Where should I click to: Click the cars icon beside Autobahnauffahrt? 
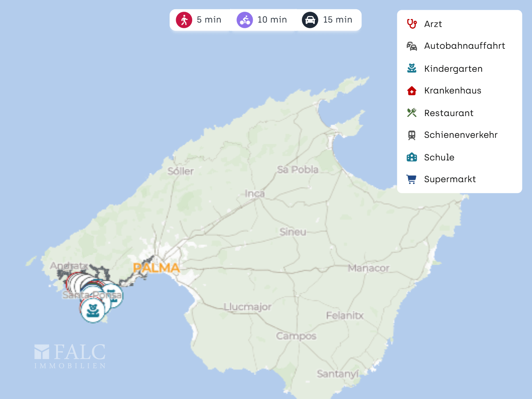[411, 46]
